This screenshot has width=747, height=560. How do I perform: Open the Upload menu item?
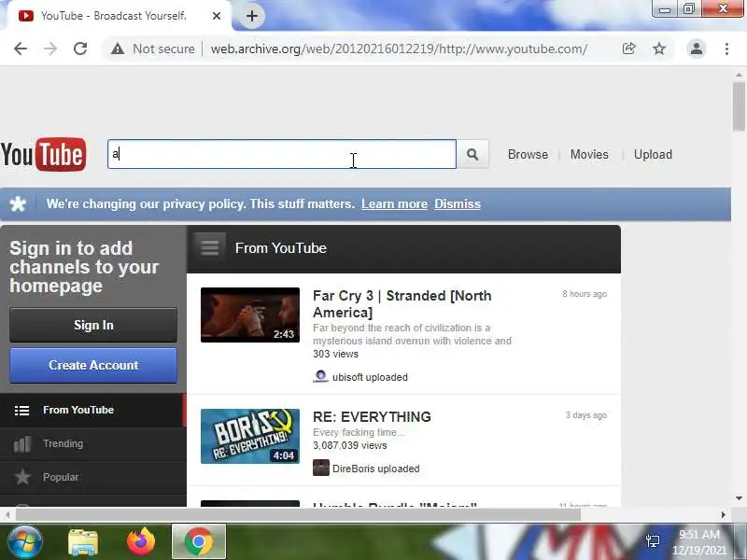tap(653, 154)
